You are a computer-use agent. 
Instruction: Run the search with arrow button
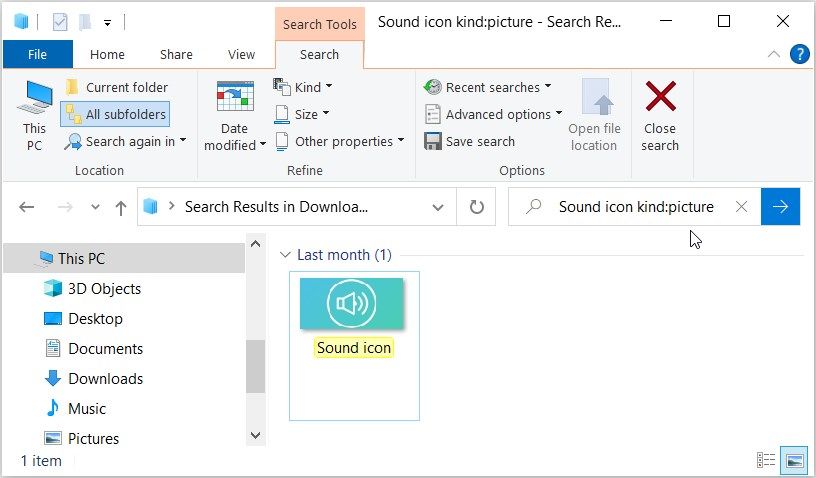tap(780, 207)
